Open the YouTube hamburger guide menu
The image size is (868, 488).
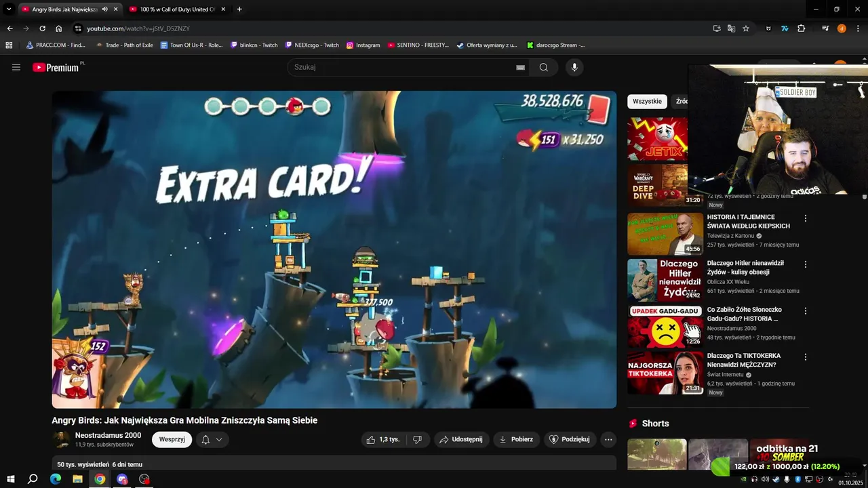point(16,67)
